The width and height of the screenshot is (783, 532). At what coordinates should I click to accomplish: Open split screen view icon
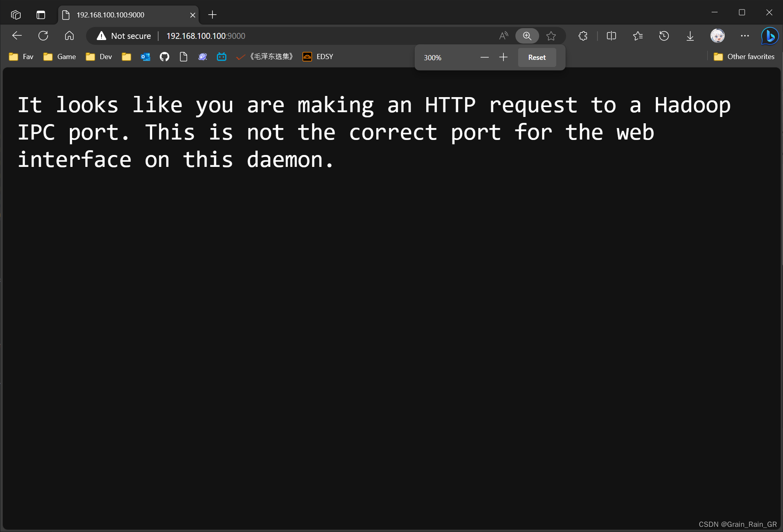tap(611, 36)
